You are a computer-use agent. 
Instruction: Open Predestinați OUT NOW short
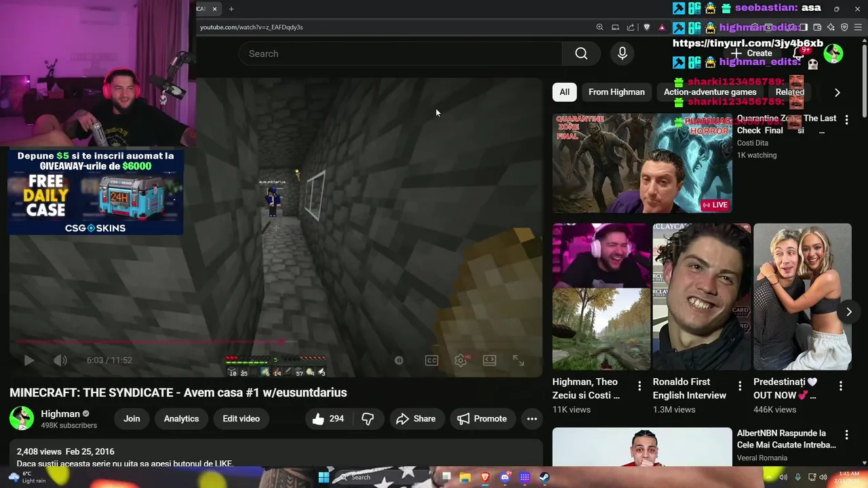coord(802,297)
